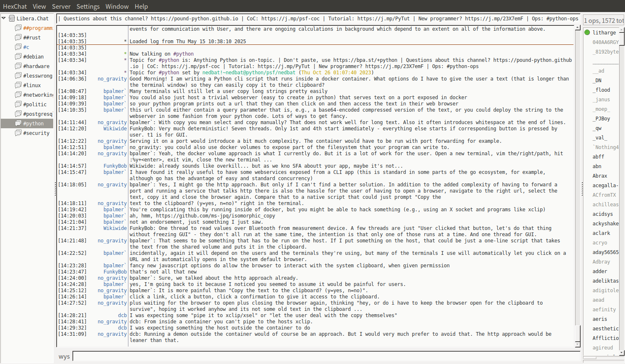Collapse the Libera.Chat network tree
This screenshot has height=364, width=625.
[x=4, y=18]
